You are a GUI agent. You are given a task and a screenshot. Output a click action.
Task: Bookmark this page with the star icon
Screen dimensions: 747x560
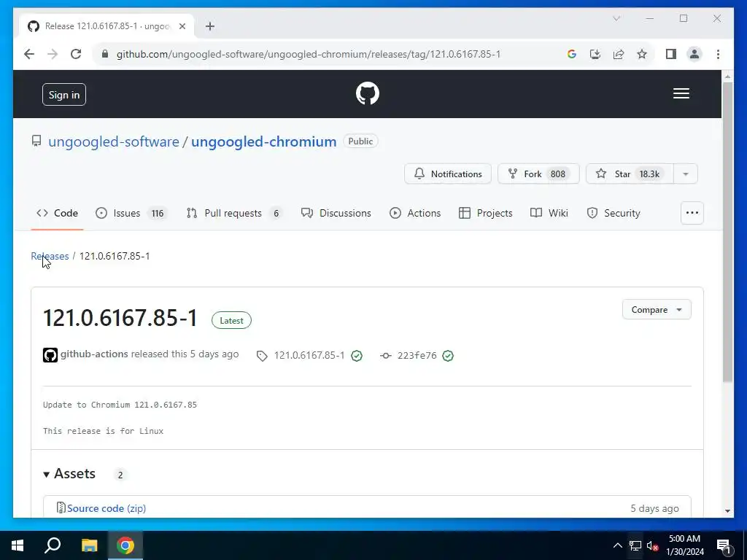click(642, 54)
